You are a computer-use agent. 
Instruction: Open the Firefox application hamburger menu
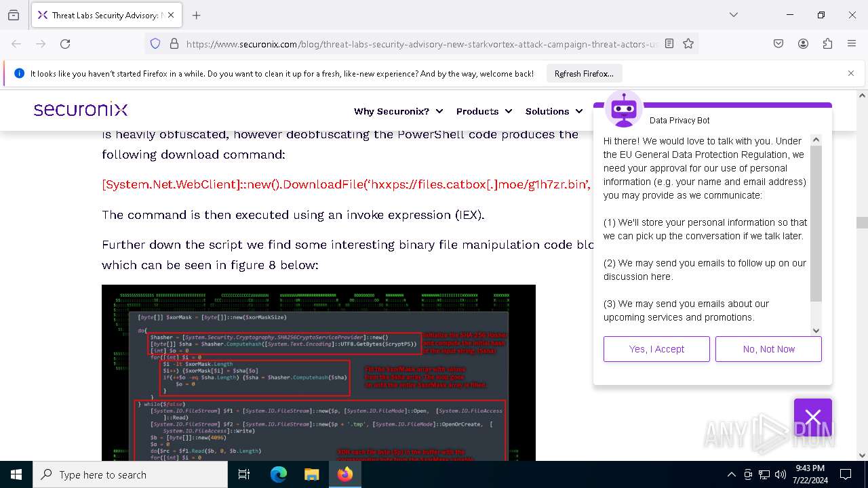coord(852,43)
